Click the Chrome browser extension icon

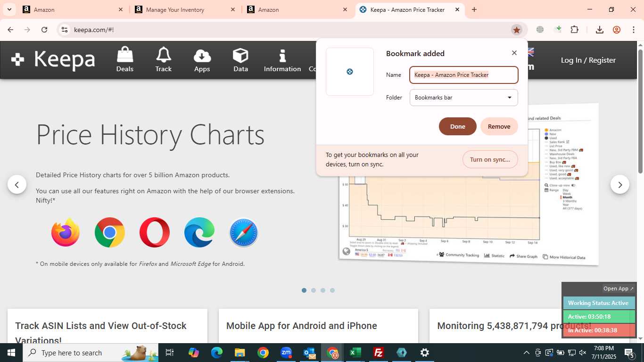(110, 232)
